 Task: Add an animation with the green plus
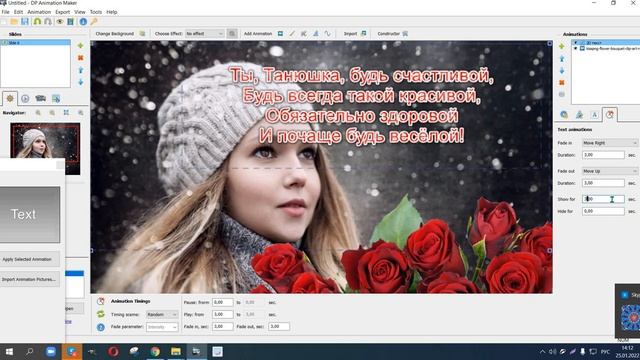click(x=562, y=46)
